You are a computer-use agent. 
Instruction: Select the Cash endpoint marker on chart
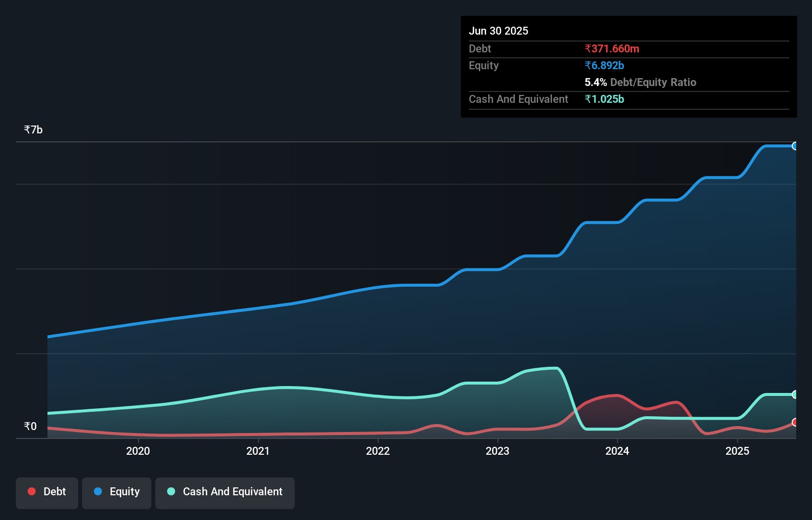click(x=795, y=394)
